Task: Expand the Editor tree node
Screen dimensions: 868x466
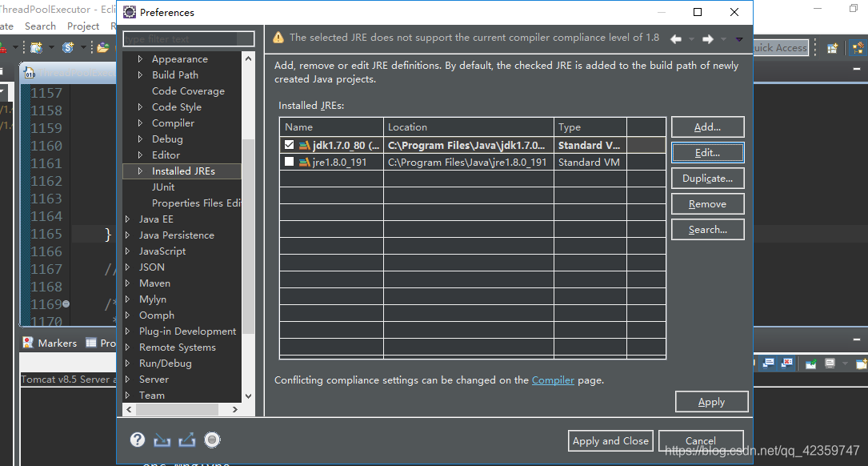Action: [x=140, y=155]
